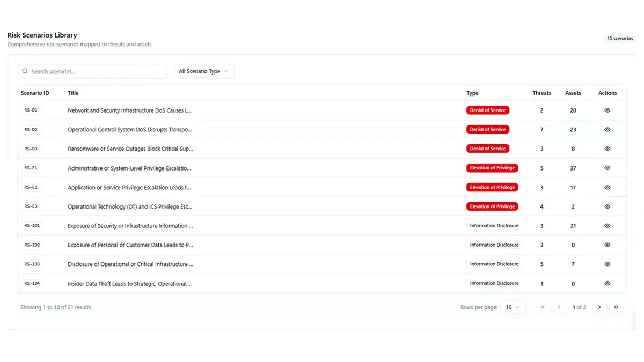Open 'Exposure of Security or Infrastructure' title

click(x=130, y=226)
